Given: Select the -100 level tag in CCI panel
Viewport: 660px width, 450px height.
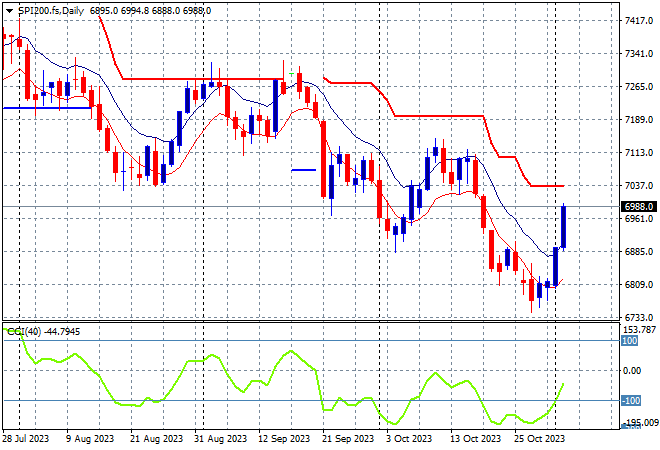Looking at the screenshot, I should point(631,400).
